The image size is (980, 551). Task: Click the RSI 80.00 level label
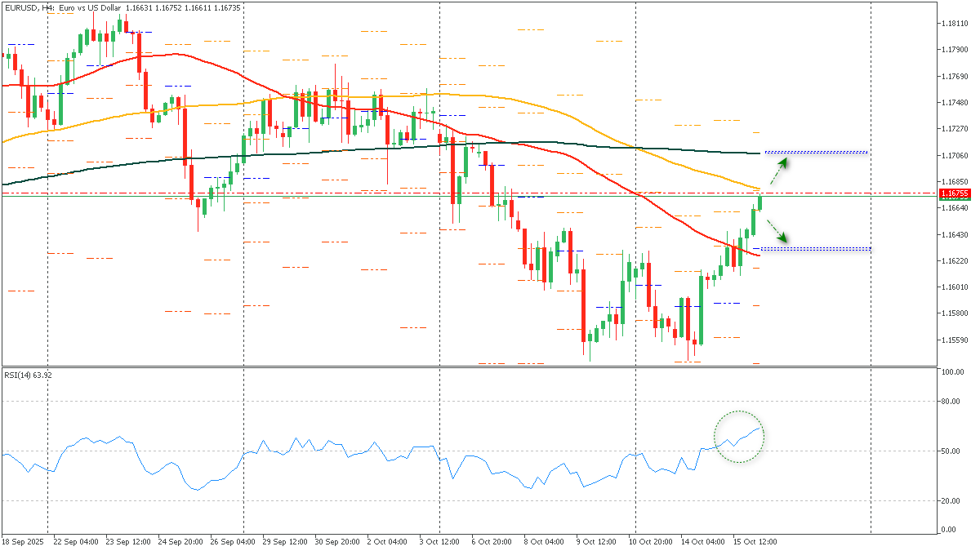pyautogui.click(x=950, y=402)
